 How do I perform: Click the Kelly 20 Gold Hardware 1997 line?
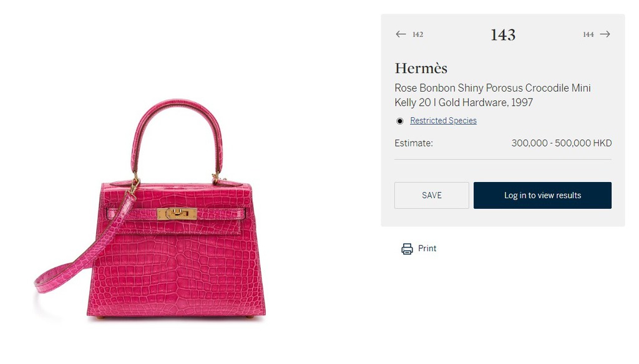(x=464, y=102)
